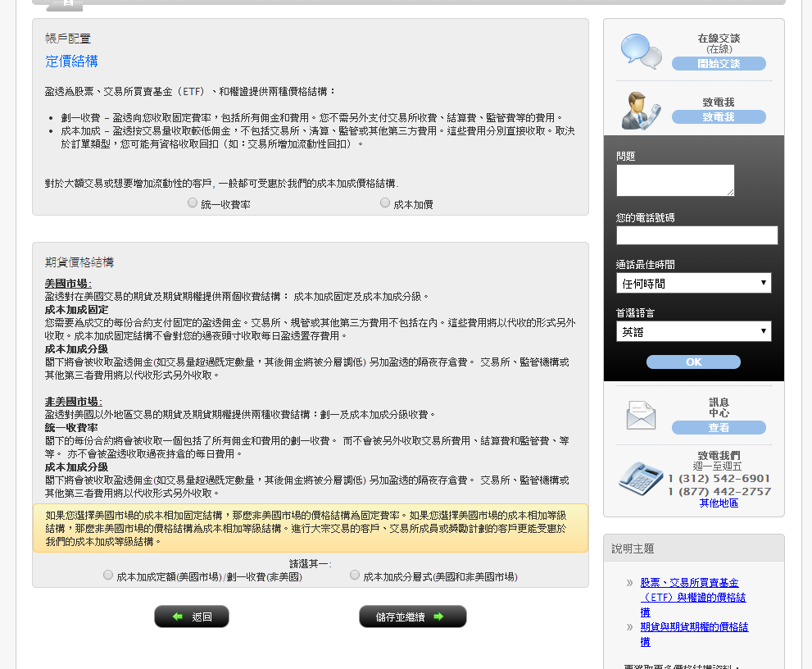Click the green right arrow on 儲存並繼續

click(438, 617)
